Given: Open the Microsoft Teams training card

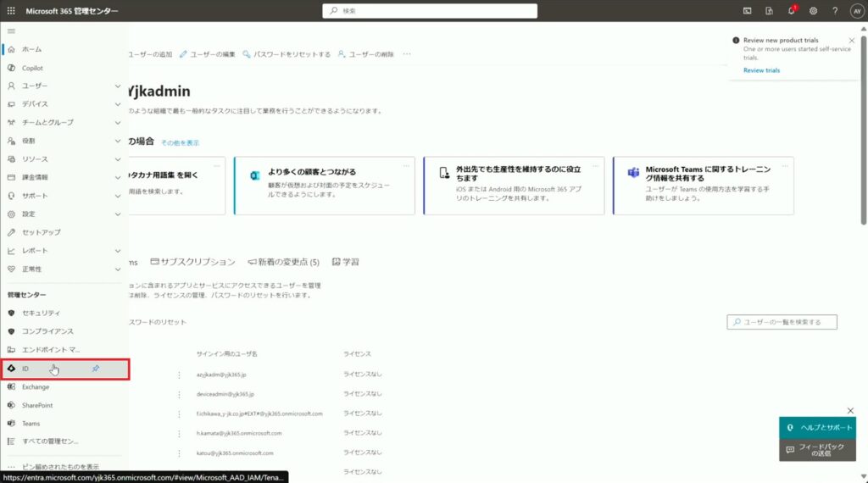Looking at the screenshot, I should tap(704, 186).
